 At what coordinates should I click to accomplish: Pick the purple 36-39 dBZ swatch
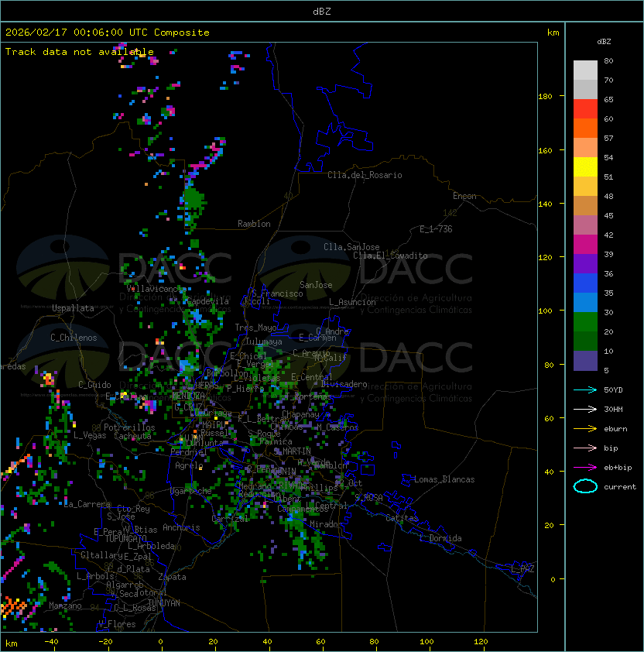pyautogui.click(x=585, y=263)
